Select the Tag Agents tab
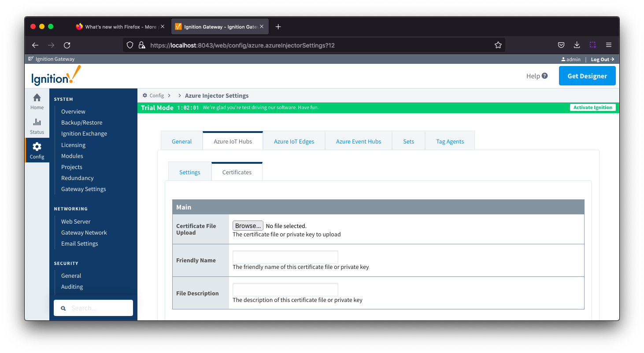The height and width of the screenshot is (353, 644). [x=450, y=141]
